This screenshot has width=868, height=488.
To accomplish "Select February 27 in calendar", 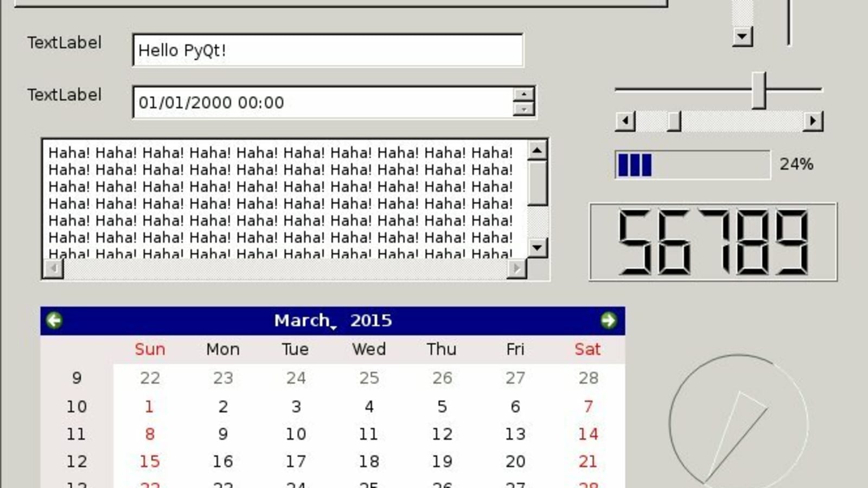I will click(x=515, y=378).
